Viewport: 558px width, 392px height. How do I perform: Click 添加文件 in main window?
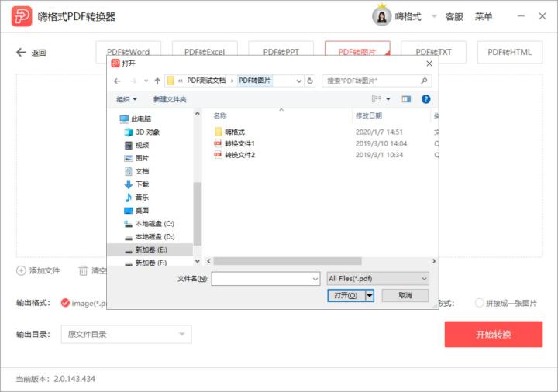(x=38, y=270)
